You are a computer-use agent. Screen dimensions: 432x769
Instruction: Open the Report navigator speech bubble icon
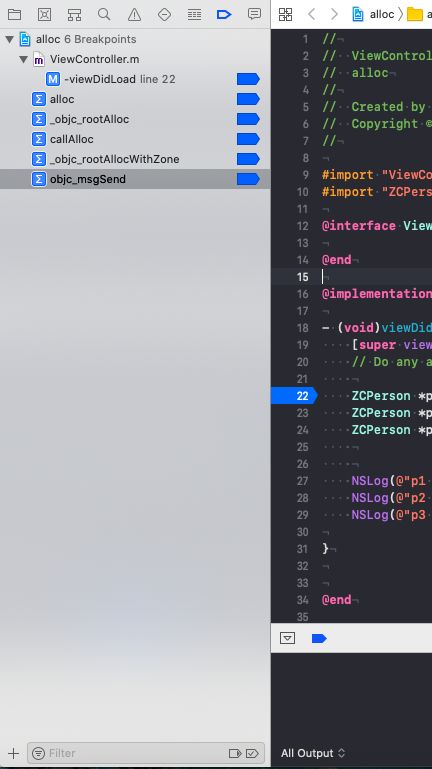254,14
